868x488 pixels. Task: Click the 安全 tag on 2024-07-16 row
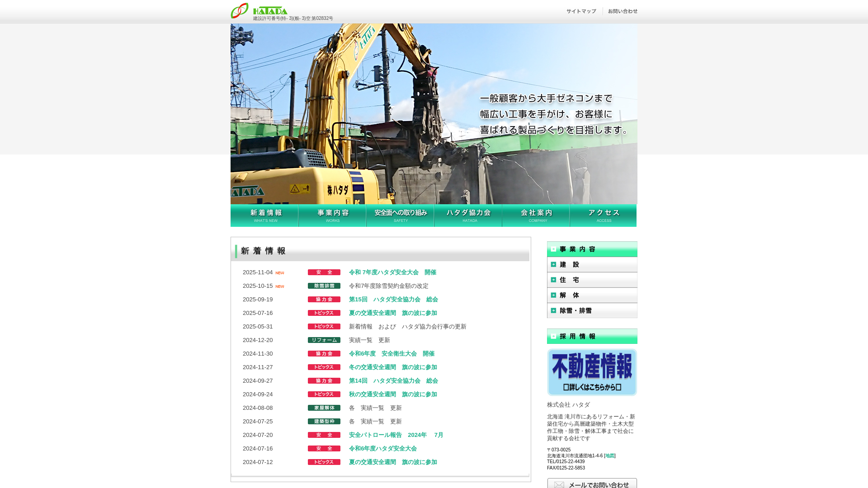[324, 449]
